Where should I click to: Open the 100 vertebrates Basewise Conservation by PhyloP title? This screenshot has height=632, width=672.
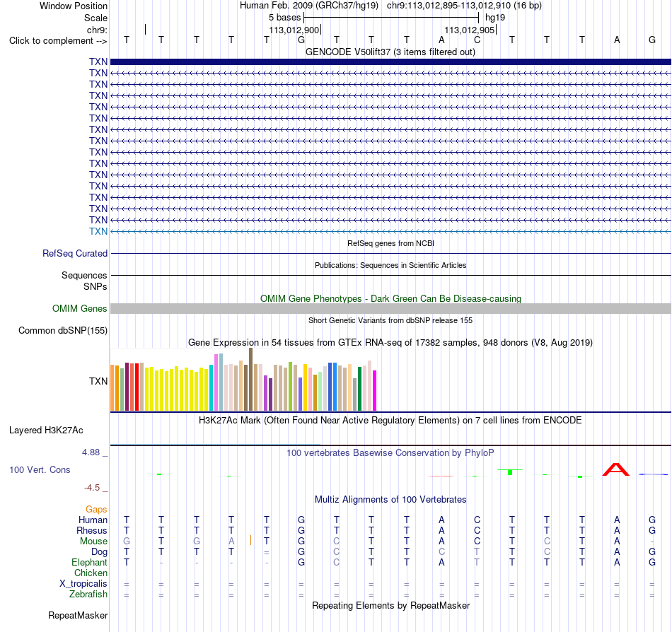(x=390, y=452)
